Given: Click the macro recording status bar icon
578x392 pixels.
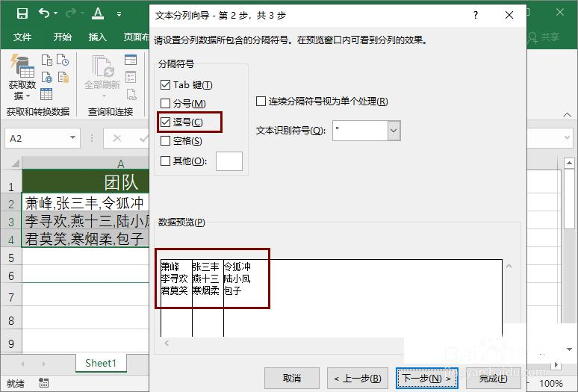Looking at the screenshot, I should pos(44,383).
